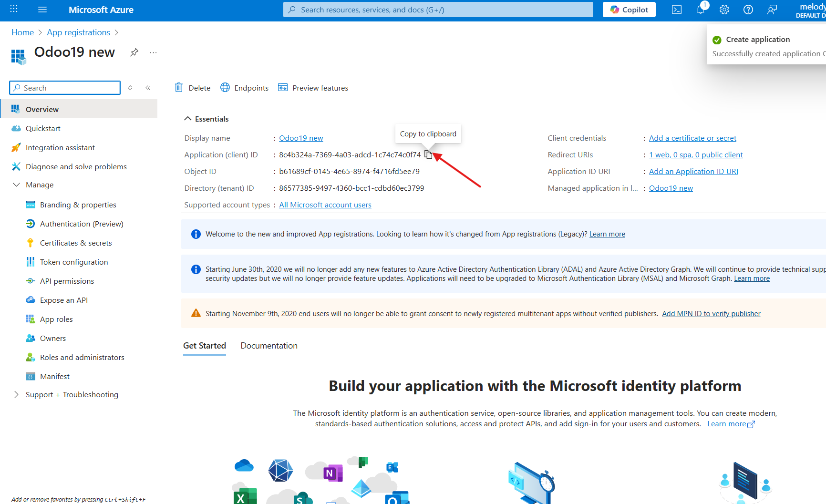The width and height of the screenshot is (826, 504).
Task: Click the help question mark icon
Action: pyautogui.click(x=748, y=10)
